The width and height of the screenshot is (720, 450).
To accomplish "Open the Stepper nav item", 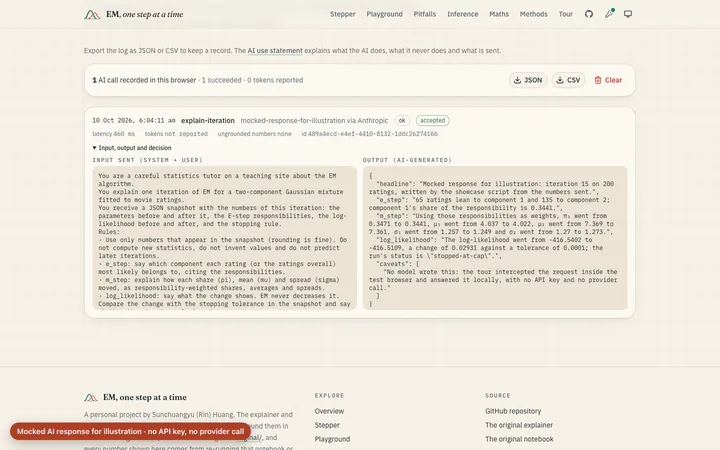I will point(343,14).
